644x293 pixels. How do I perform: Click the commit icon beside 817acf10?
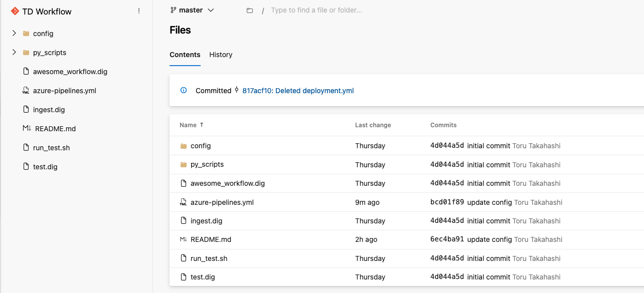[237, 90]
